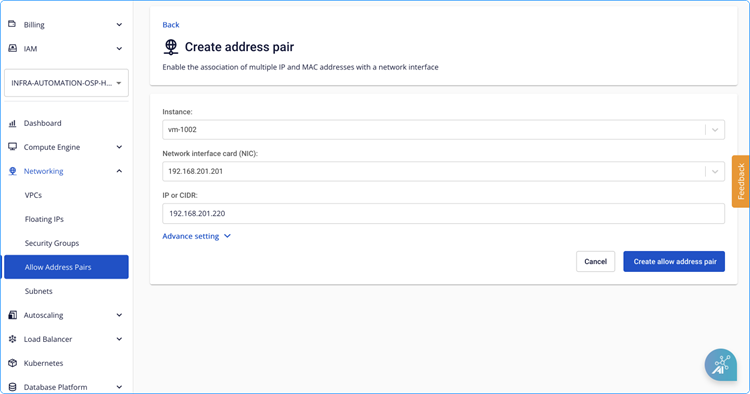Click the Load Balancer icon
The height and width of the screenshot is (394, 750).
point(12,339)
